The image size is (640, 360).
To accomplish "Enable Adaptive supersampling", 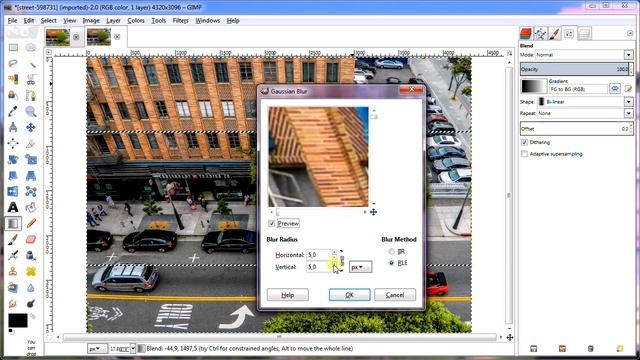I will (x=524, y=154).
